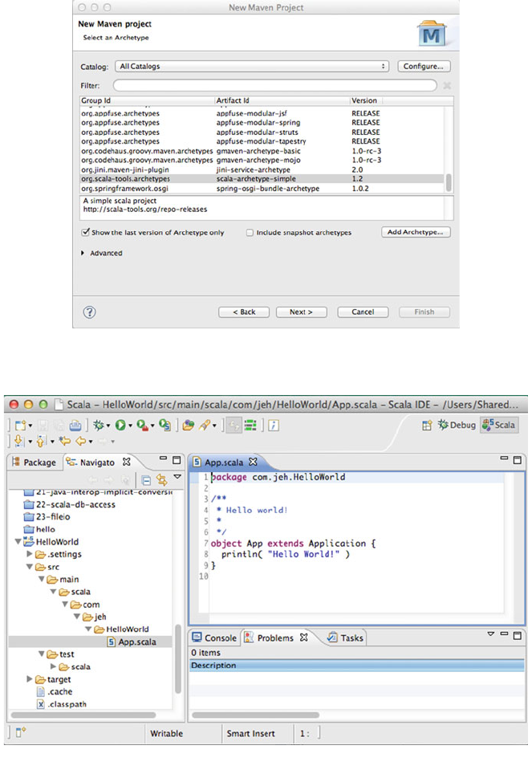The image size is (532, 774).
Task: Click the Next > button
Action: (x=301, y=312)
